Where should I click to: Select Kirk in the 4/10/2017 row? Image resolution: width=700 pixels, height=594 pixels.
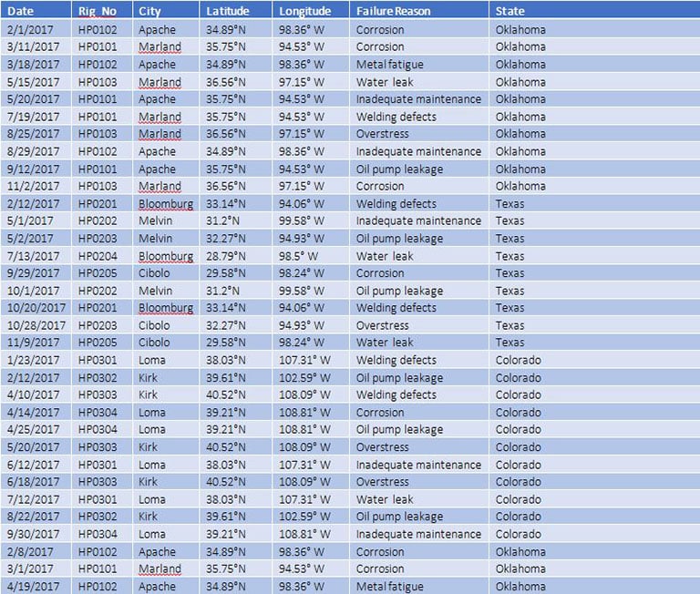(148, 395)
